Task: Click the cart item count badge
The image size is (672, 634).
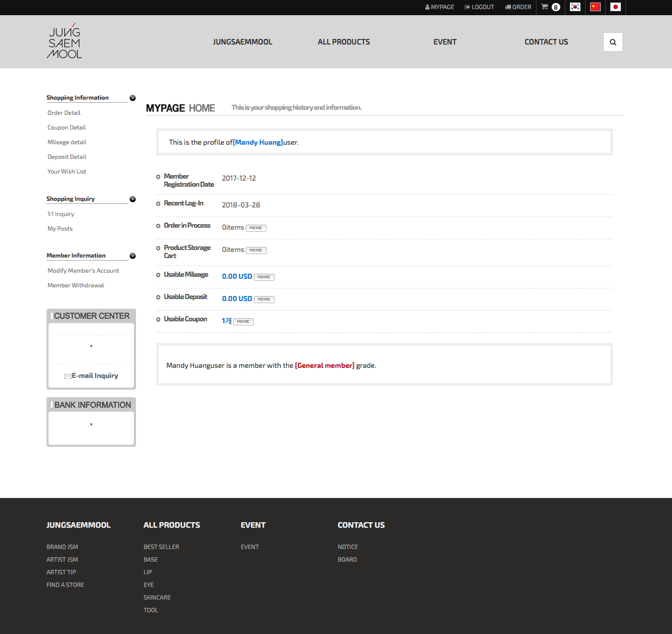Action: (556, 7)
